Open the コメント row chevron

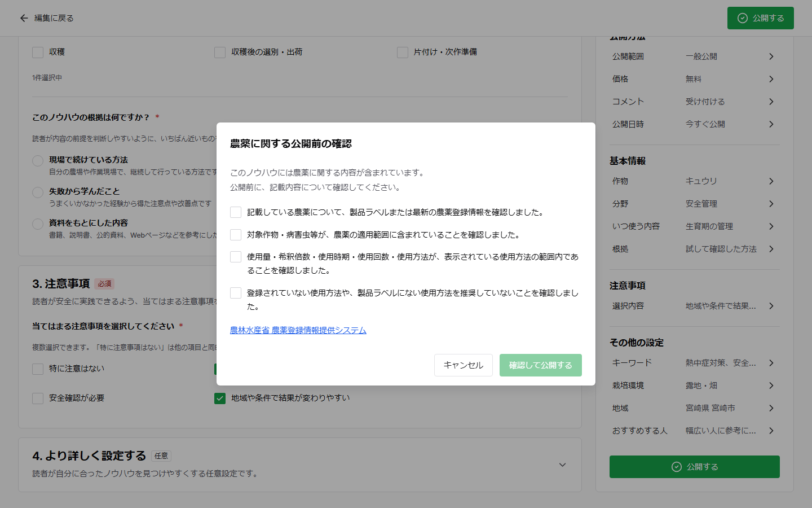(771, 102)
